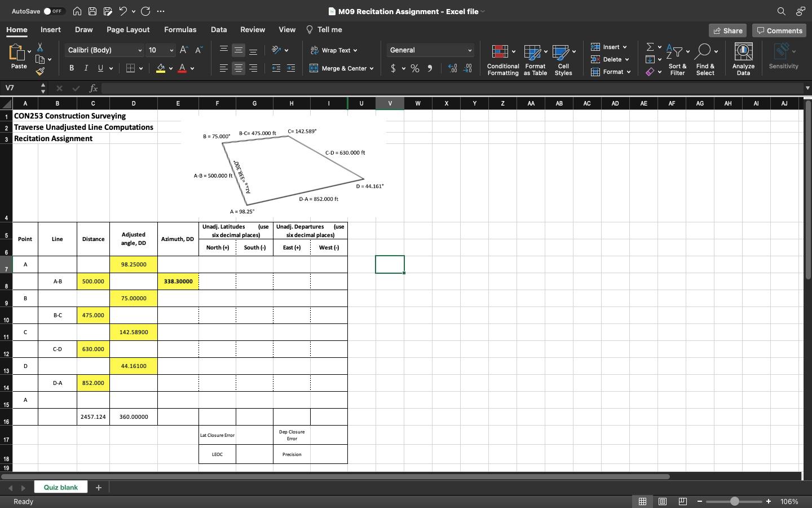812x508 pixels.
Task: Select the Quiz blank sheet tab
Action: coord(60,487)
